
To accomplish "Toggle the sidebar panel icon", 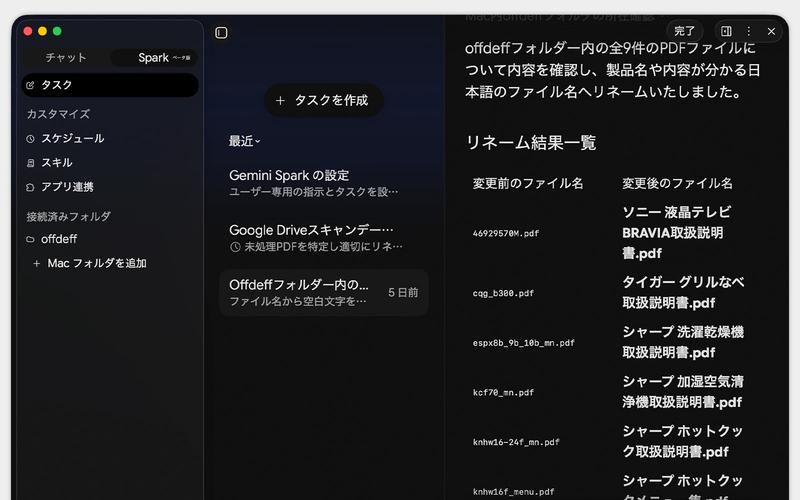I will tap(221, 33).
